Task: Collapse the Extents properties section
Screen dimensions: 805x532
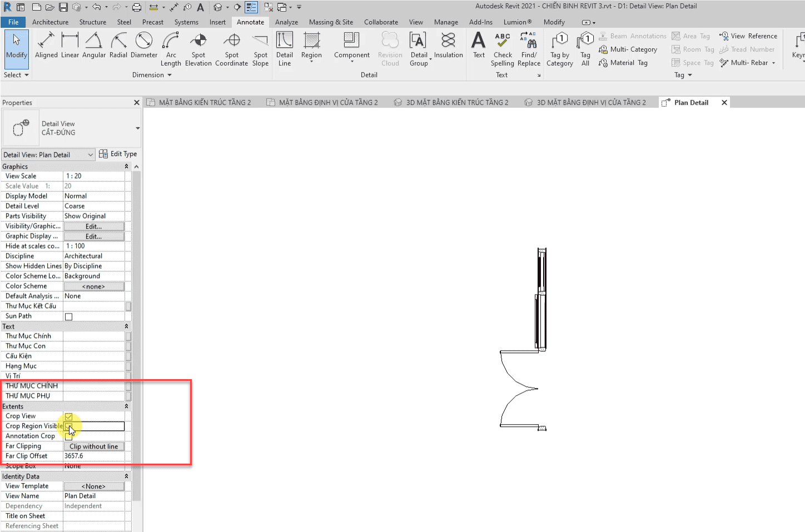Action: (x=126, y=406)
